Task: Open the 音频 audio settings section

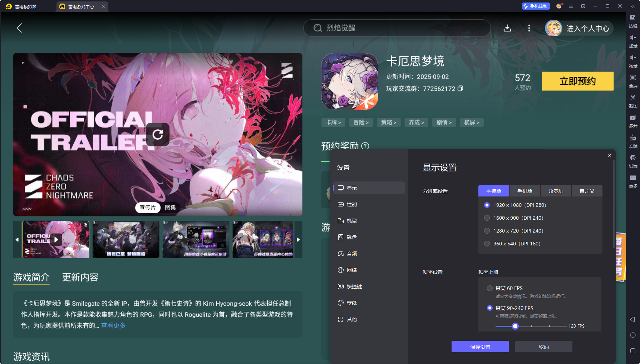Action: tap(352, 254)
